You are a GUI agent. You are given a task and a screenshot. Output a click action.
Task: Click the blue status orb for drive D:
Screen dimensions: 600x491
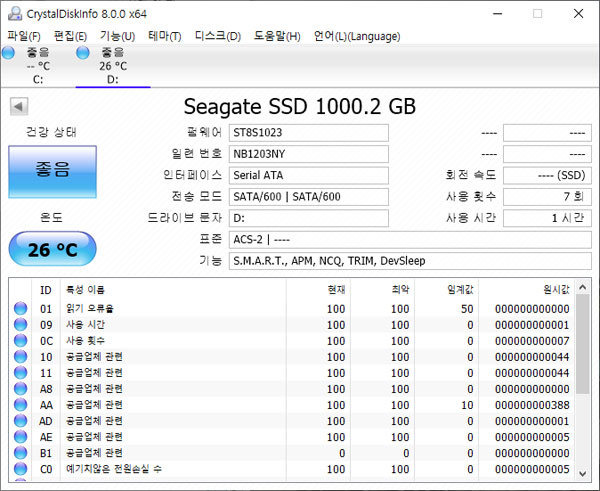point(83,52)
